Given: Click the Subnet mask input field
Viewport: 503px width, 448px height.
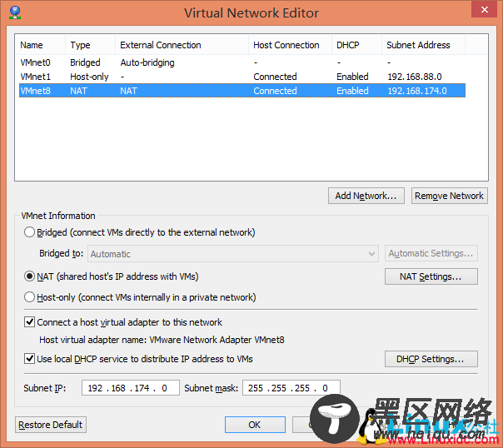Looking at the screenshot, I should point(291,388).
